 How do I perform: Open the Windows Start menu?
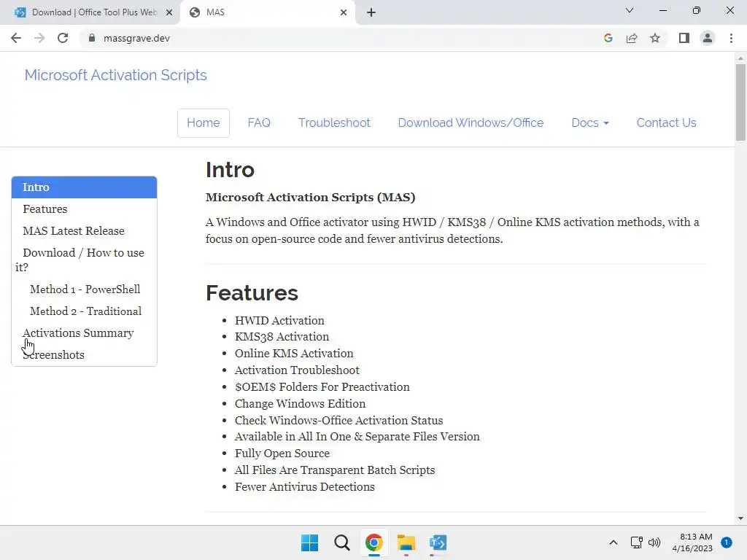pos(309,542)
